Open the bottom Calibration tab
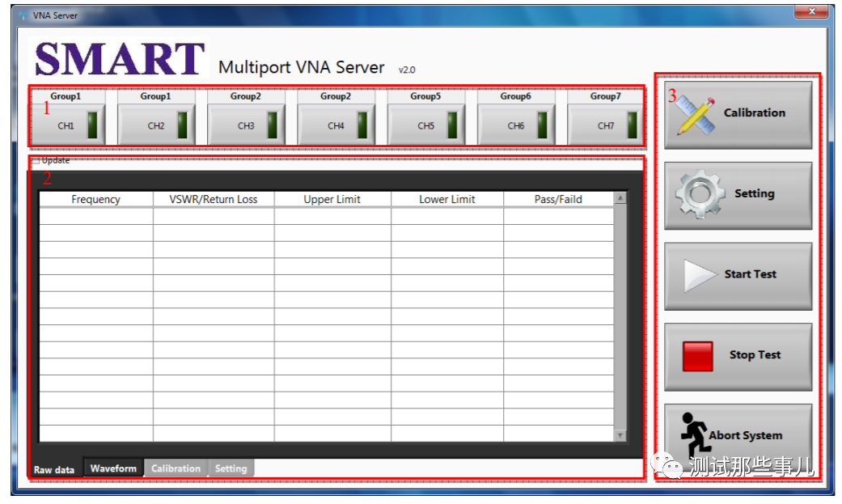 click(176, 468)
